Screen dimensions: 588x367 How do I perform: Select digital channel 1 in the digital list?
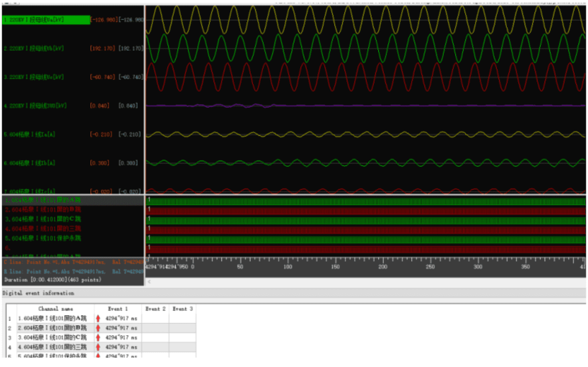pos(43,200)
